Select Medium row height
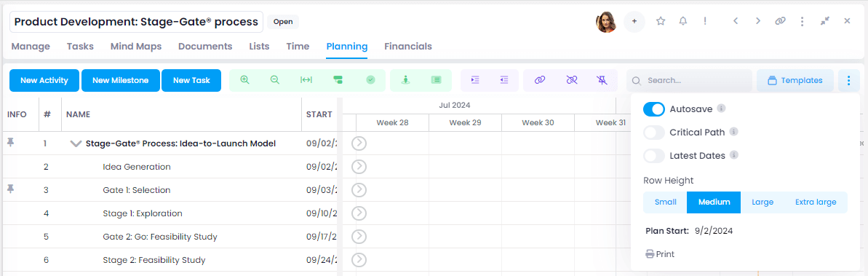This screenshot has width=868, height=276. click(x=714, y=202)
